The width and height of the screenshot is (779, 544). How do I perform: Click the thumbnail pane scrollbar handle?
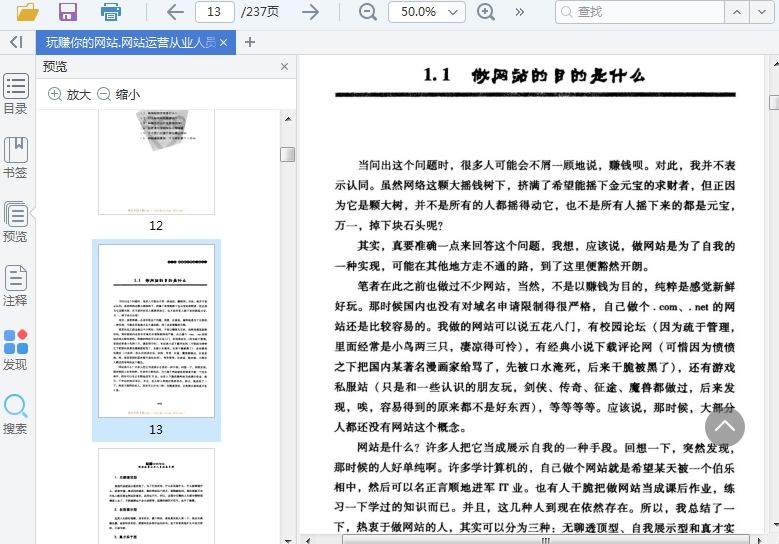288,155
